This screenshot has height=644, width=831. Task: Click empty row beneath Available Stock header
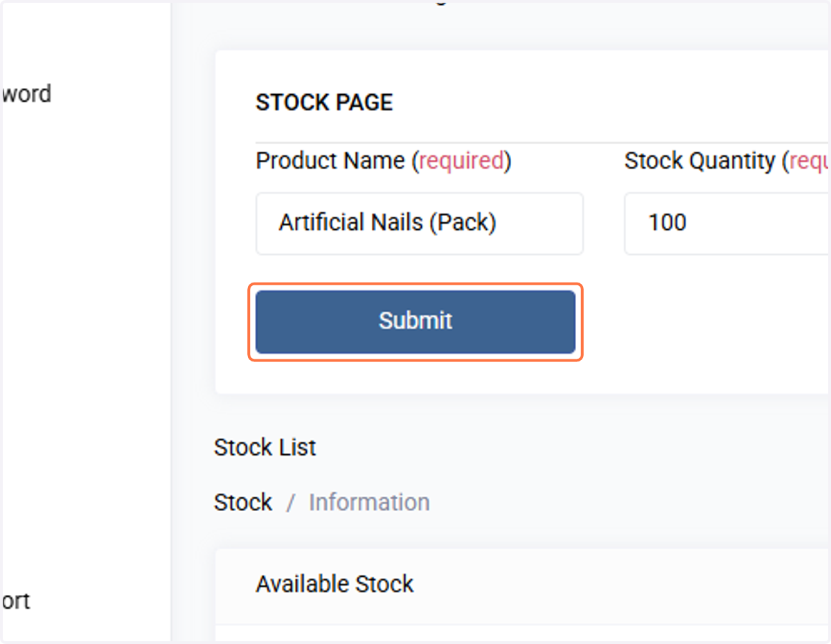523,634
